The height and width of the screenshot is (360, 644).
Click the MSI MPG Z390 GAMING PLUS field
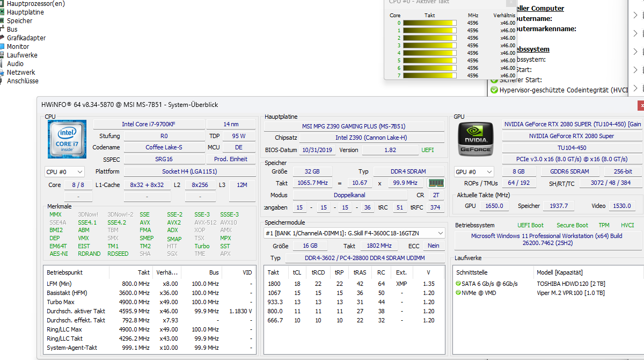[x=354, y=126]
